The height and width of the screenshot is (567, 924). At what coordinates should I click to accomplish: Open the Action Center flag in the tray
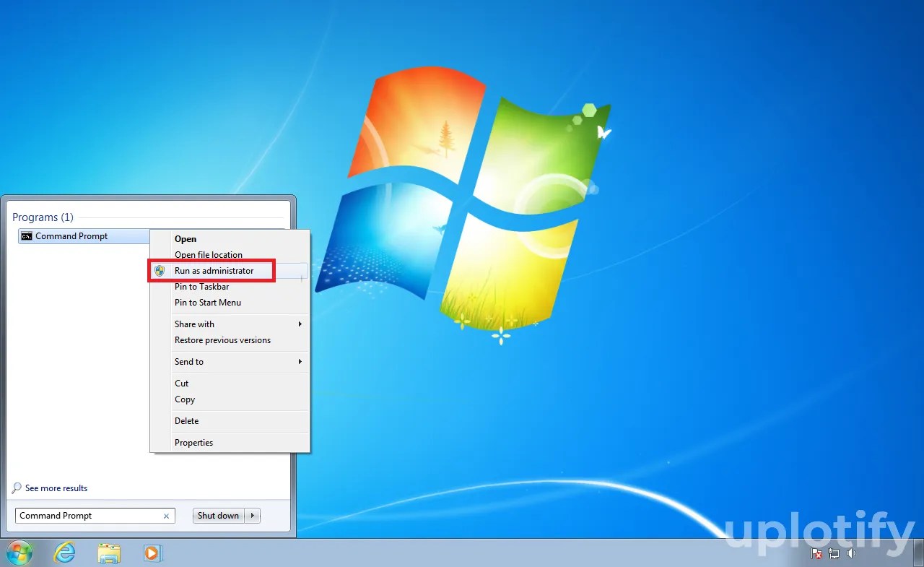[816, 553]
